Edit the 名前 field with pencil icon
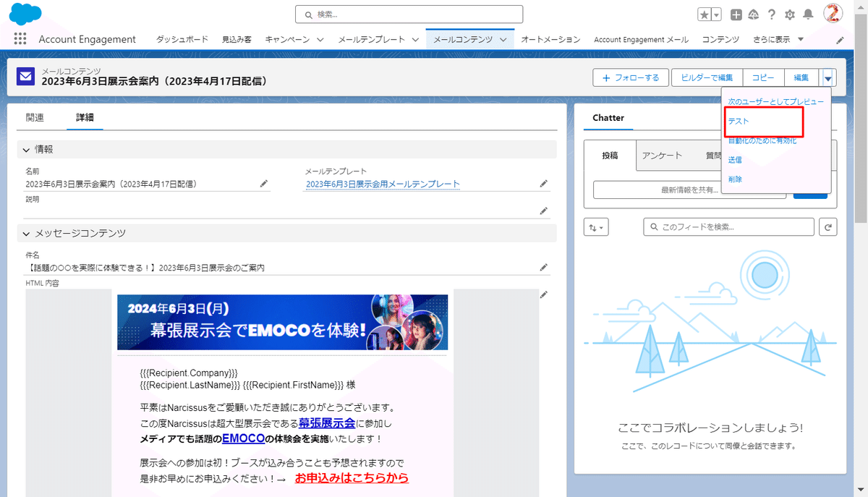 pyautogui.click(x=264, y=184)
